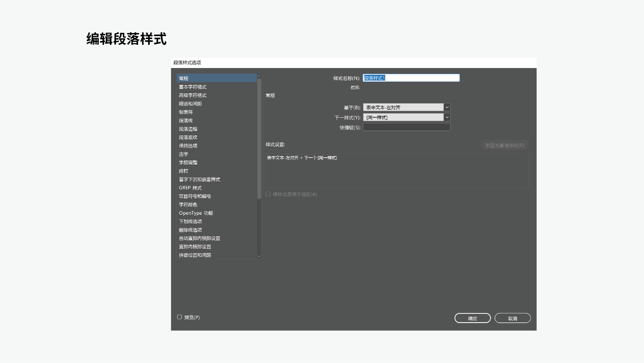The width and height of the screenshot is (644, 363).
Task: Click the 重置为基准样式 button
Action: click(505, 145)
